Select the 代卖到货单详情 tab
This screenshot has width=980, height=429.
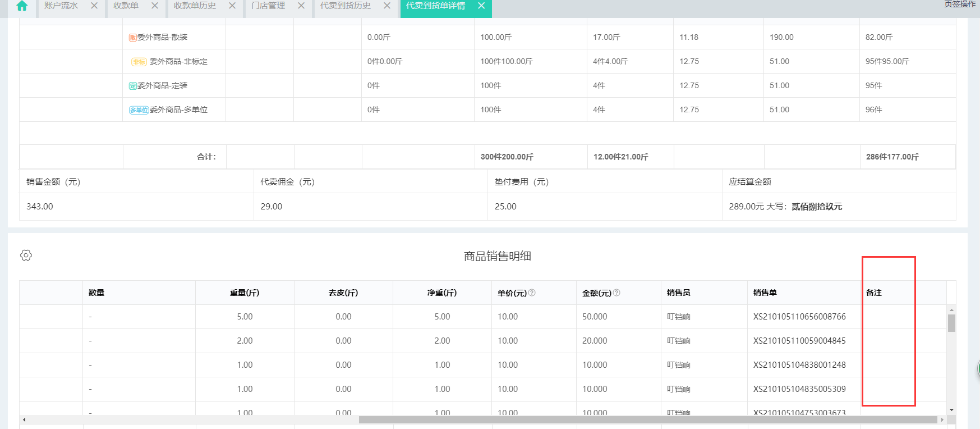pos(435,6)
